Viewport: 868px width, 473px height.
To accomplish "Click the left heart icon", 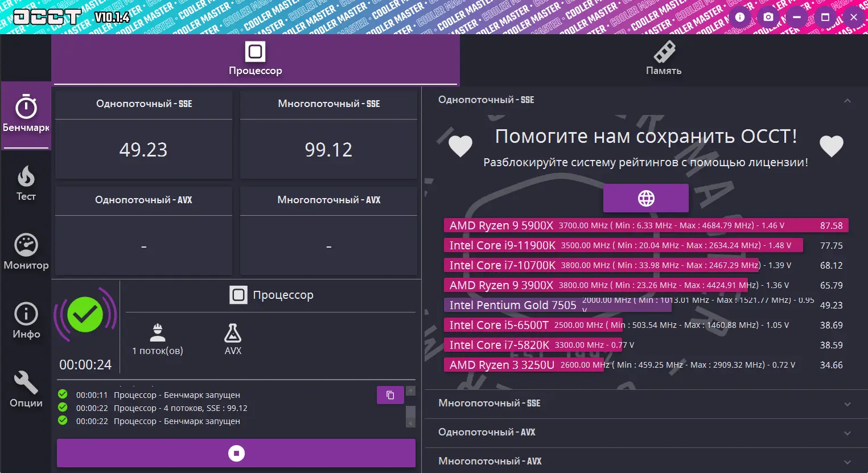I will pyautogui.click(x=460, y=146).
